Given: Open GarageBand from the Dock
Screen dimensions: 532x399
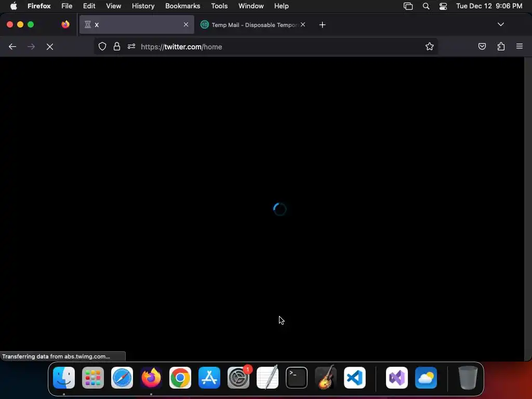Looking at the screenshot, I should (x=326, y=377).
